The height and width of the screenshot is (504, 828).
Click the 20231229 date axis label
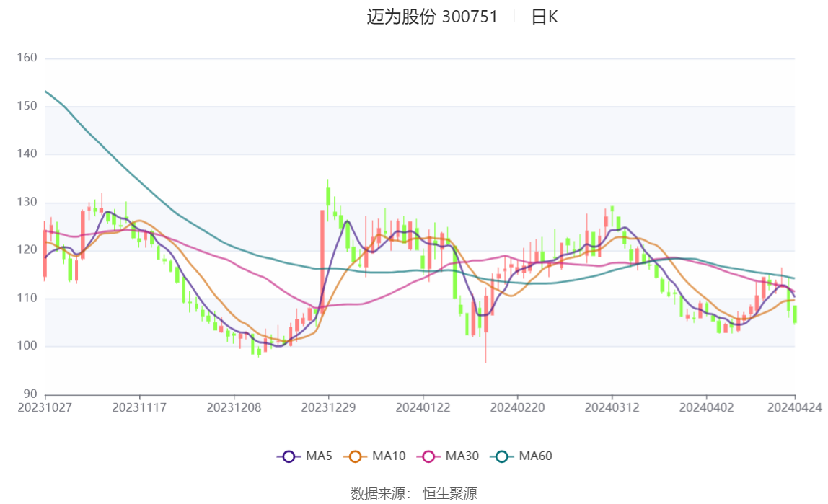pyautogui.click(x=328, y=408)
